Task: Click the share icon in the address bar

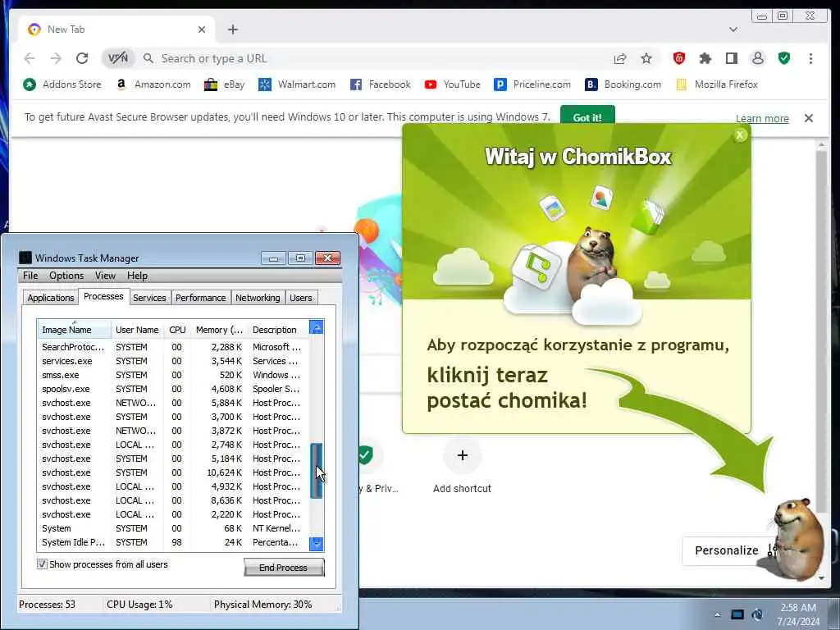Action: [x=620, y=58]
